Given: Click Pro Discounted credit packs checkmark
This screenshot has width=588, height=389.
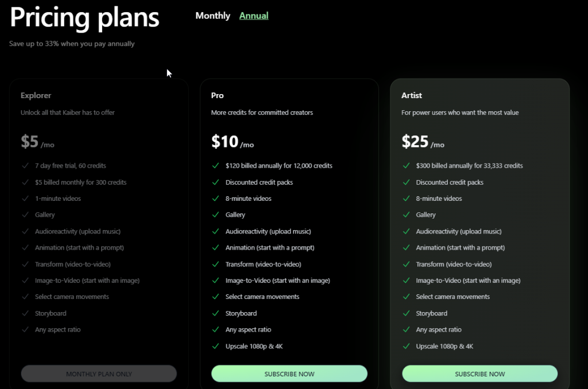Looking at the screenshot, I should [x=215, y=182].
